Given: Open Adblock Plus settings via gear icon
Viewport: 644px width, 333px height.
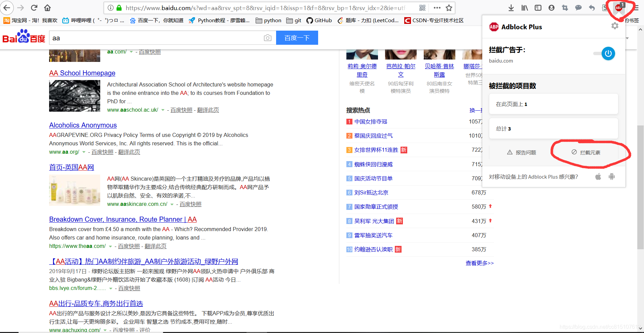Looking at the screenshot, I should [615, 26].
